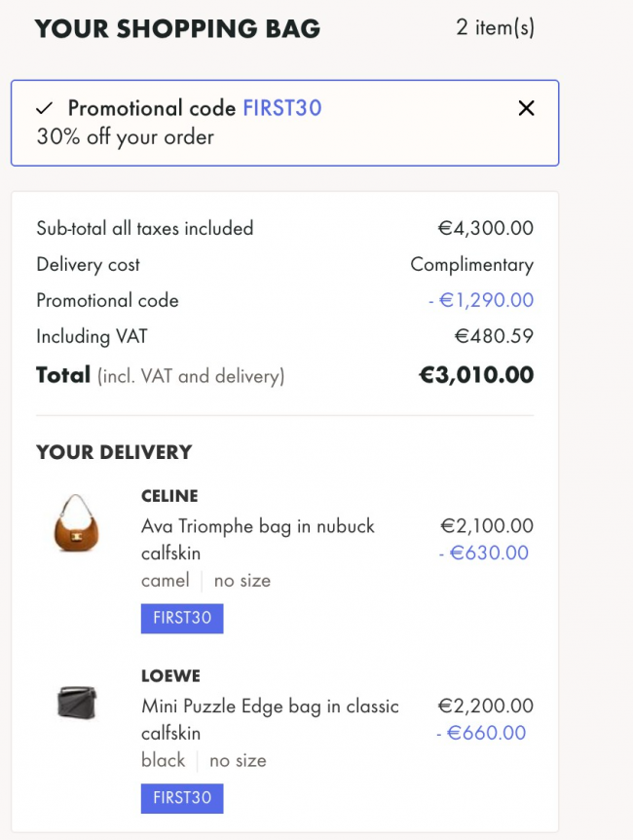This screenshot has width=633, height=840.
Task: Click the checkmark beside Promotional code
Action: click(45, 108)
